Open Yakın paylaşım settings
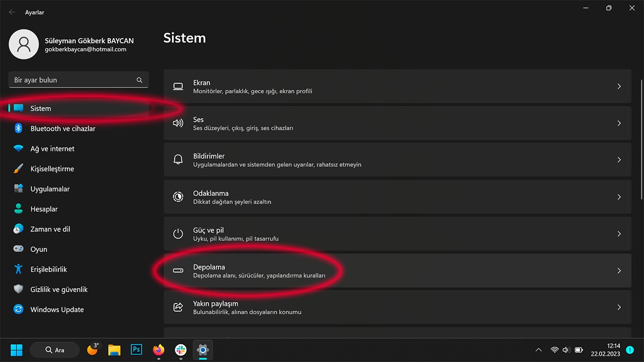The height and width of the screenshot is (362, 644). pos(397,307)
